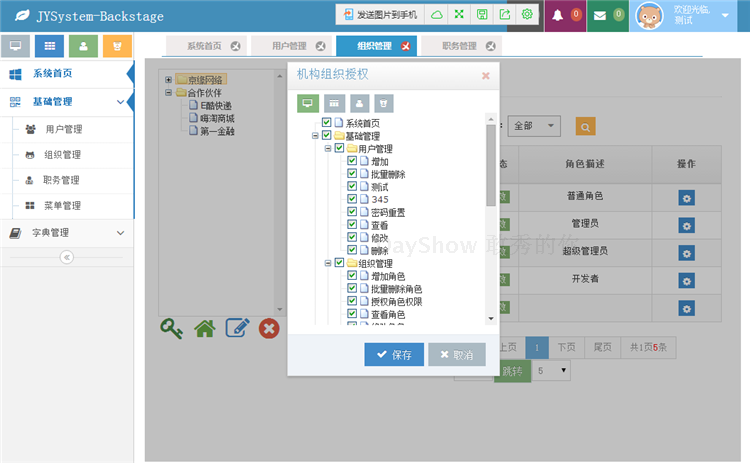Image resolution: width=750 pixels, height=463 pixels.
Task: Go to 下页 next page
Action: point(566,347)
